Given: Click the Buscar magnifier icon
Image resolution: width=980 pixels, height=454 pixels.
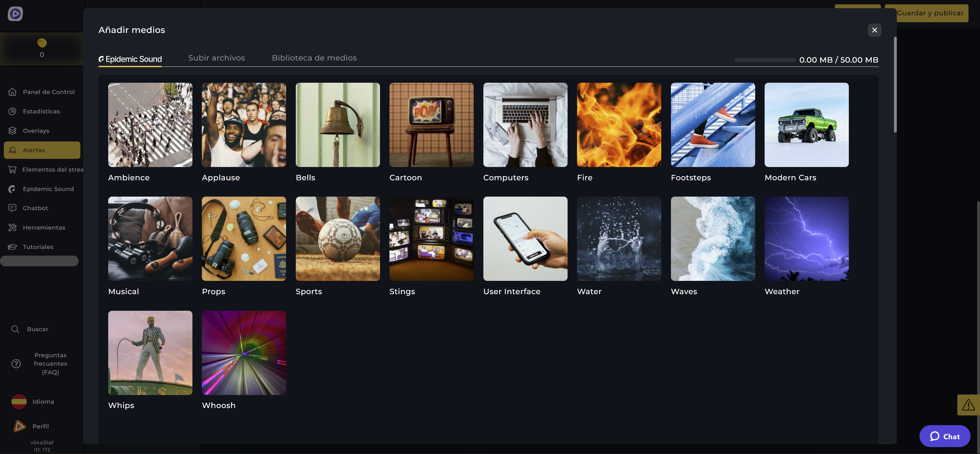Looking at the screenshot, I should tap(15, 329).
